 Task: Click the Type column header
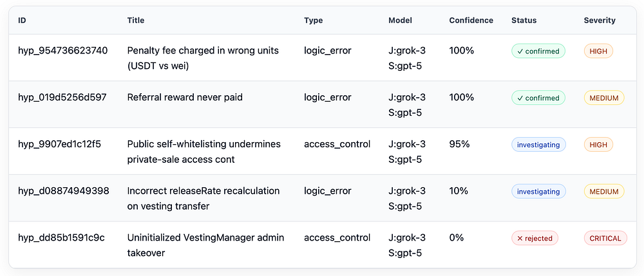(x=314, y=21)
